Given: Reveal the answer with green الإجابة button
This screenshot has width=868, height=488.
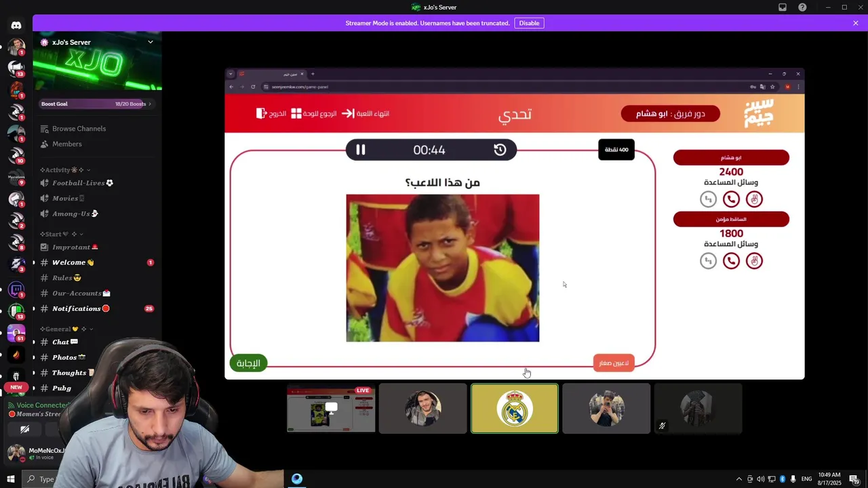Looking at the screenshot, I should point(248,363).
